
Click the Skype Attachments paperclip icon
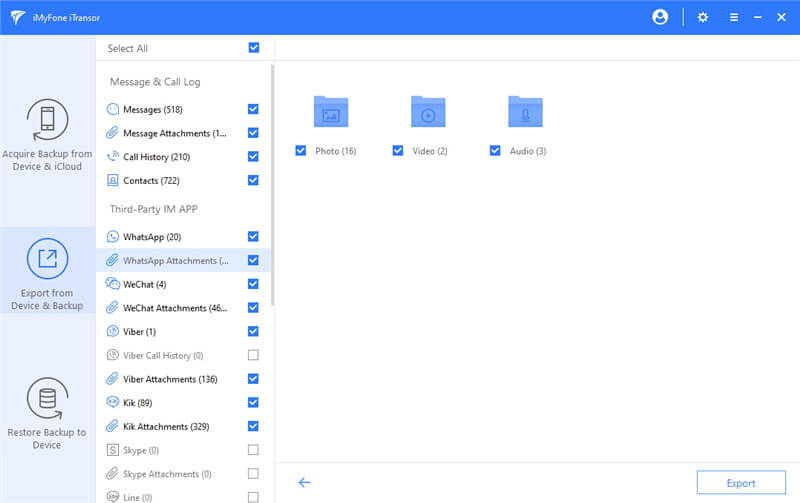coord(112,473)
